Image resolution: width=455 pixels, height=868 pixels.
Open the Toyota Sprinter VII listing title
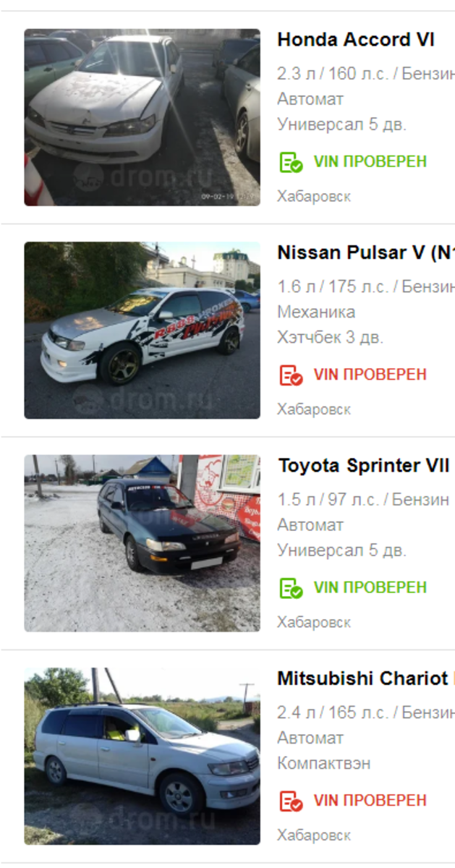(364, 465)
